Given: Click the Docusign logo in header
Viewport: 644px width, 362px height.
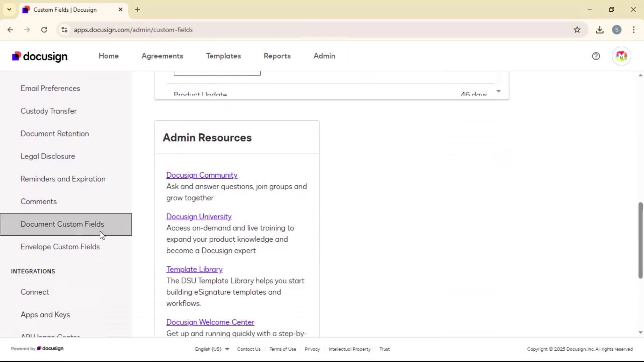Looking at the screenshot, I should point(40,56).
